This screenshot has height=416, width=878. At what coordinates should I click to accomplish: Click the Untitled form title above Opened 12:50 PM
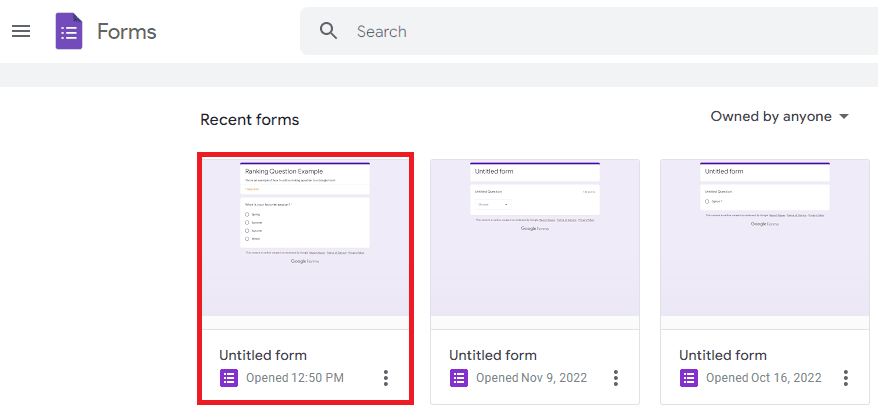click(263, 355)
